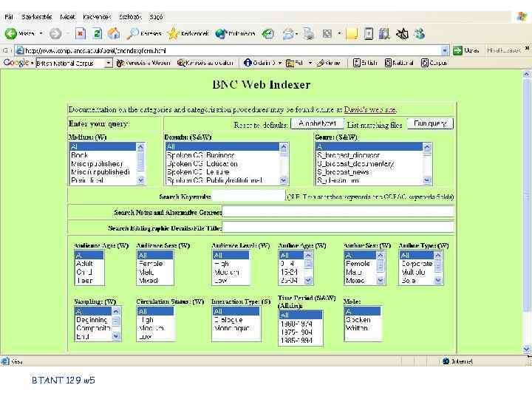Expand the Google search box dropdown
The height and width of the screenshot is (399, 532).
tap(108, 63)
